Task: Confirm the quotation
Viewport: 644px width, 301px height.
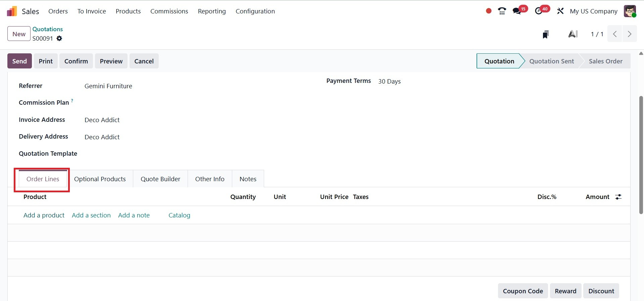Action: click(76, 61)
